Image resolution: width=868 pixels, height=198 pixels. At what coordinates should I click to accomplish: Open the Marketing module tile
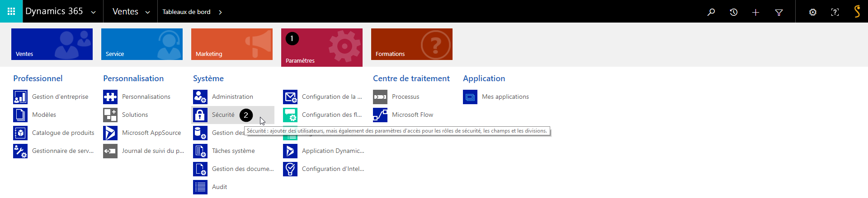pyautogui.click(x=232, y=44)
